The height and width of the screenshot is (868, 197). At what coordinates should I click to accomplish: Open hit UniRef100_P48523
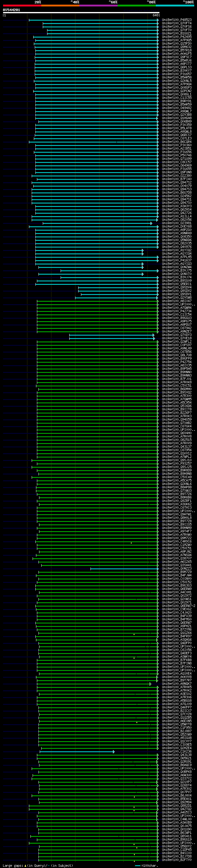point(177,20)
